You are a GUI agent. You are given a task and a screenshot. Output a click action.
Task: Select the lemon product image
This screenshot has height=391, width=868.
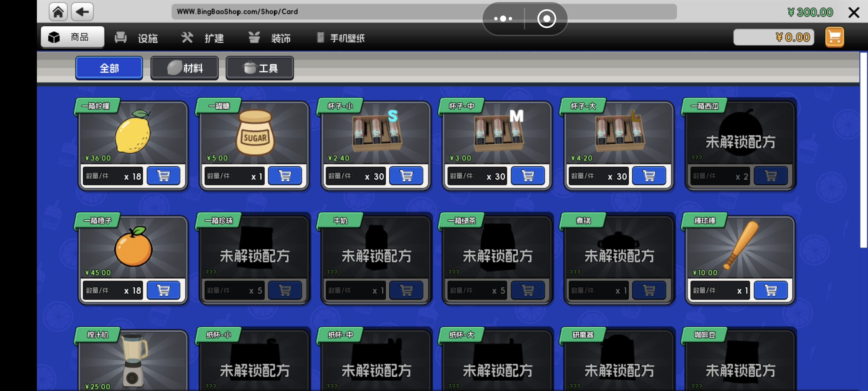pyautogui.click(x=133, y=132)
